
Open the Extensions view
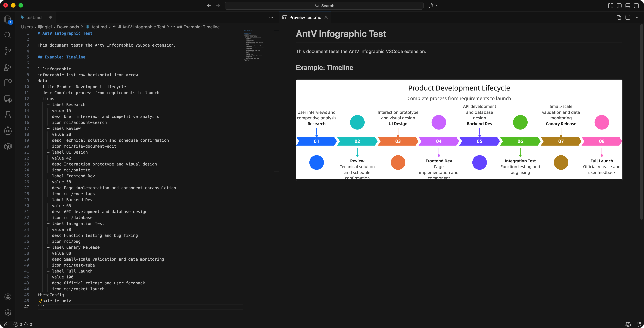point(8,83)
